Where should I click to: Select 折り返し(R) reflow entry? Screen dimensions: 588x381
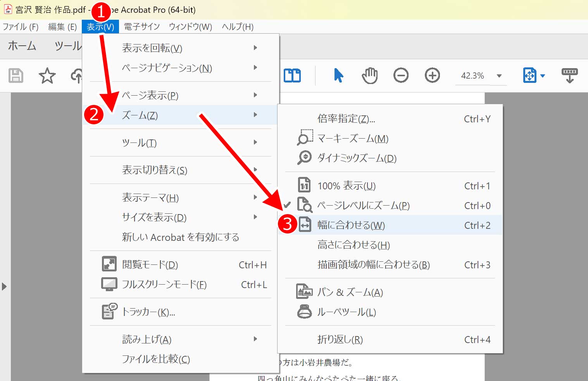pyautogui.click(x=390, y=339)
